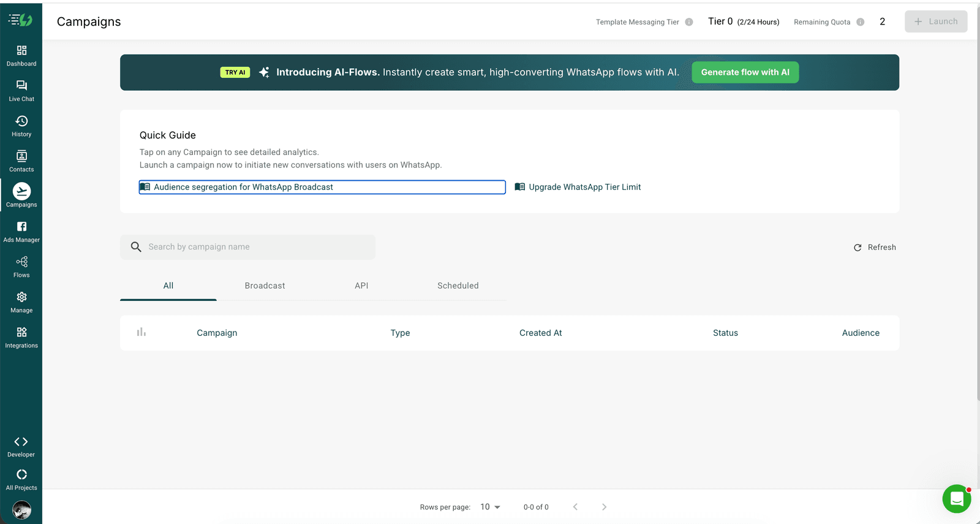
Task: Open the Manage gear icon
Action: pos(21,297)
